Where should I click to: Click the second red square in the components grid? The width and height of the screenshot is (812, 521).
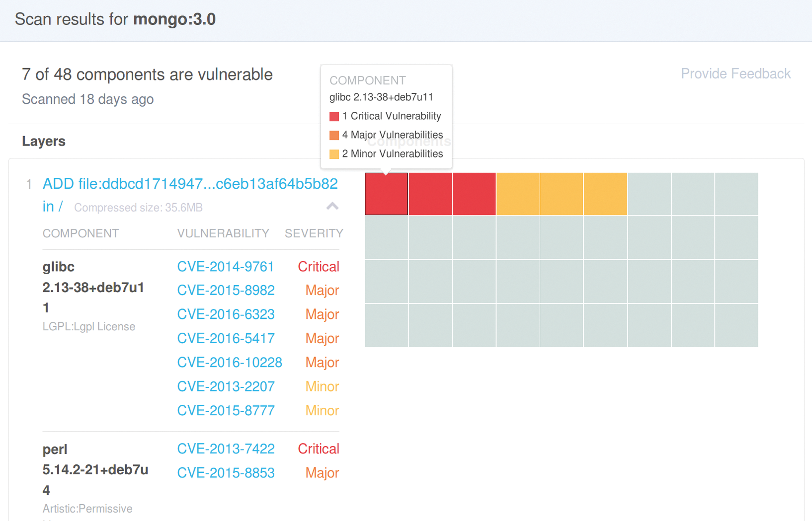coord(430,194)
